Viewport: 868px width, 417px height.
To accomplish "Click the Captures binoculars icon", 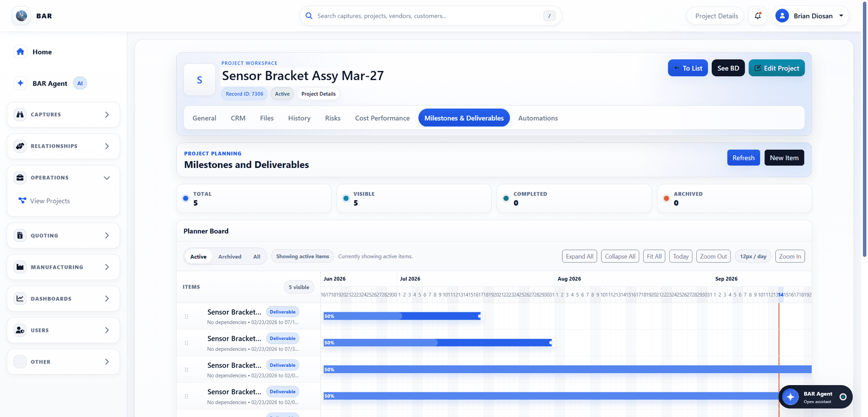I will [x=20, y=114].
